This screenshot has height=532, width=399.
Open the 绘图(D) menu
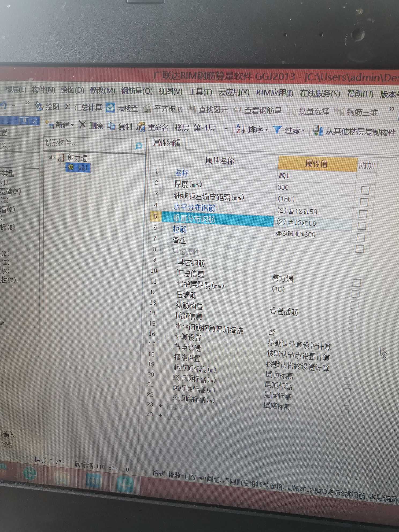72,90
